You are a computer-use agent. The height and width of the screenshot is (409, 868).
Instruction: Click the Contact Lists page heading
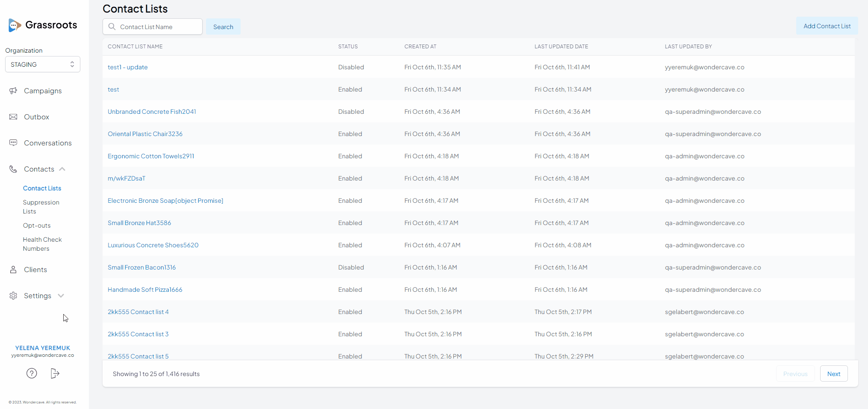[x=135, y=9]
